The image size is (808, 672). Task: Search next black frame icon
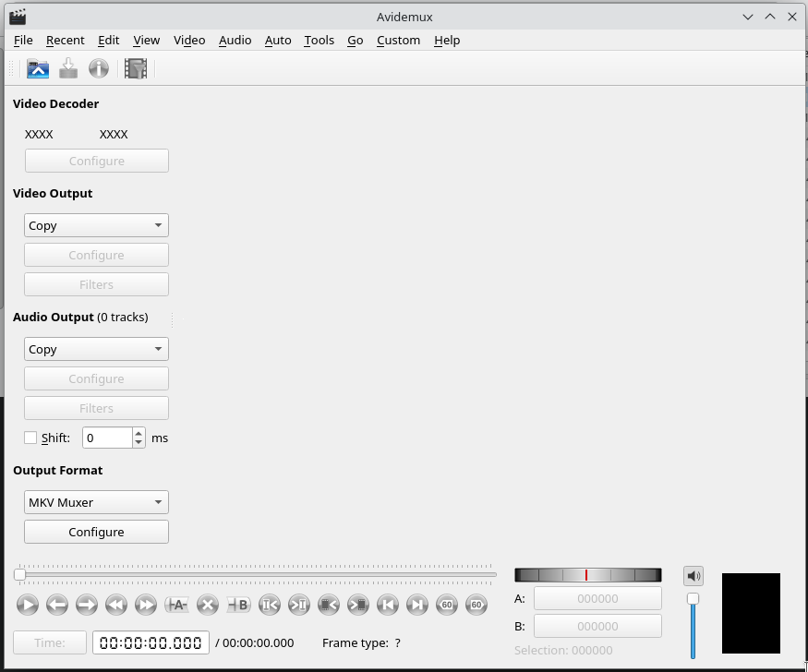pyautogui.click(x=358, y=605)
